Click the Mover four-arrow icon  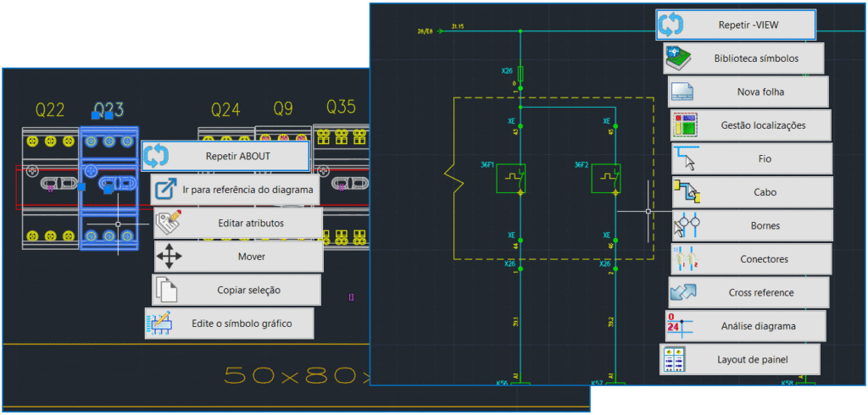pos(170,256)
